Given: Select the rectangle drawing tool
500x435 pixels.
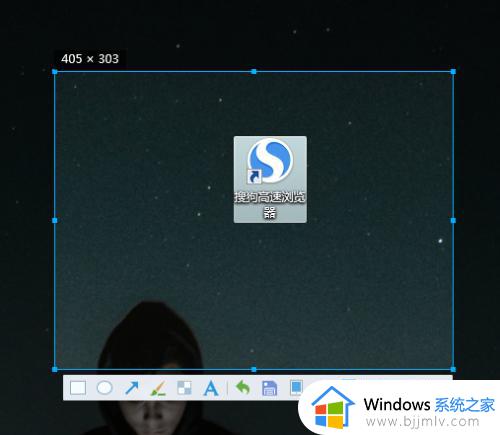Looking at the screenshot, I should (x=78, y=388).
